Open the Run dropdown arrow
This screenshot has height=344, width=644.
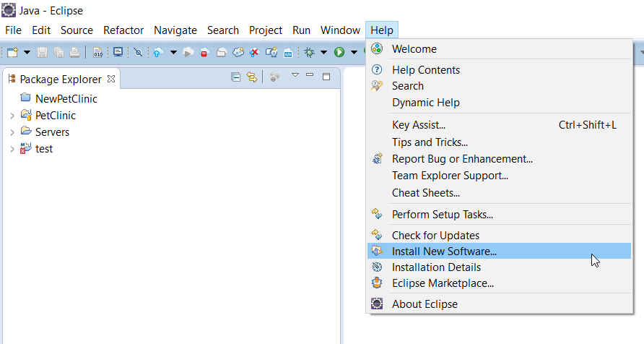354,52
